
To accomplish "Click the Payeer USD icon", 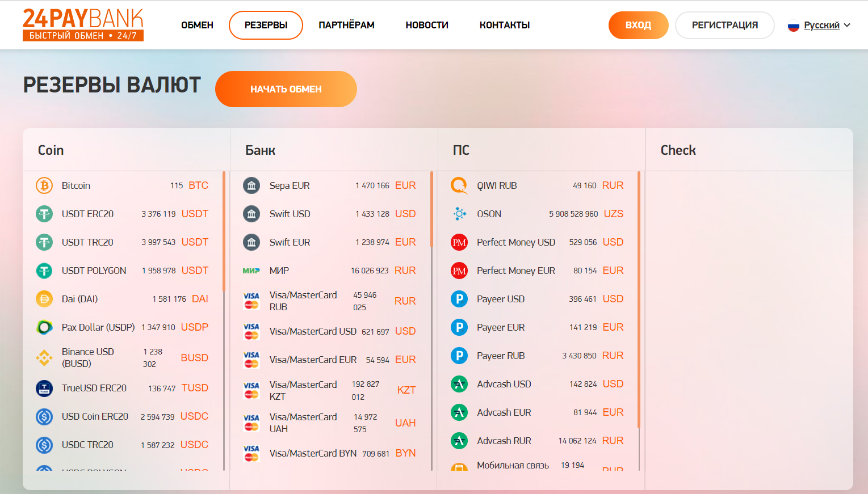I will point(459,299).
